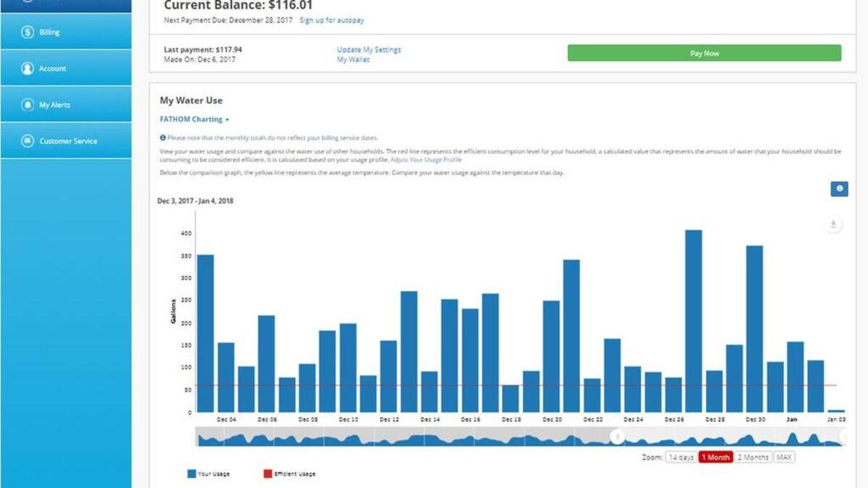Click the Account person icon
The width and height of the screenshot is (868, 488).
coord(27,68)
